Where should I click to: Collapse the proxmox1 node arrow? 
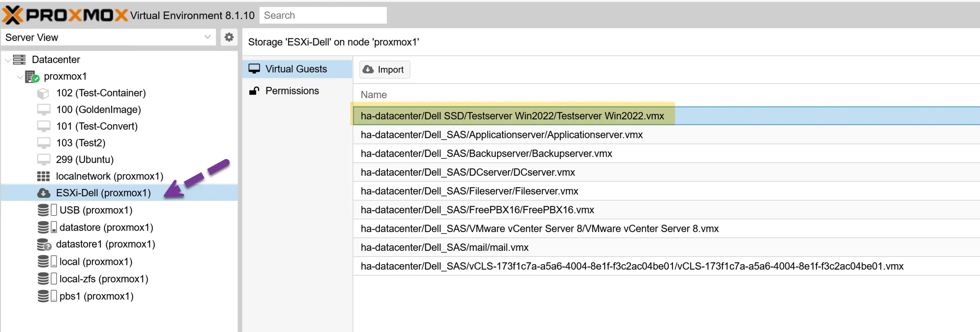20,77
